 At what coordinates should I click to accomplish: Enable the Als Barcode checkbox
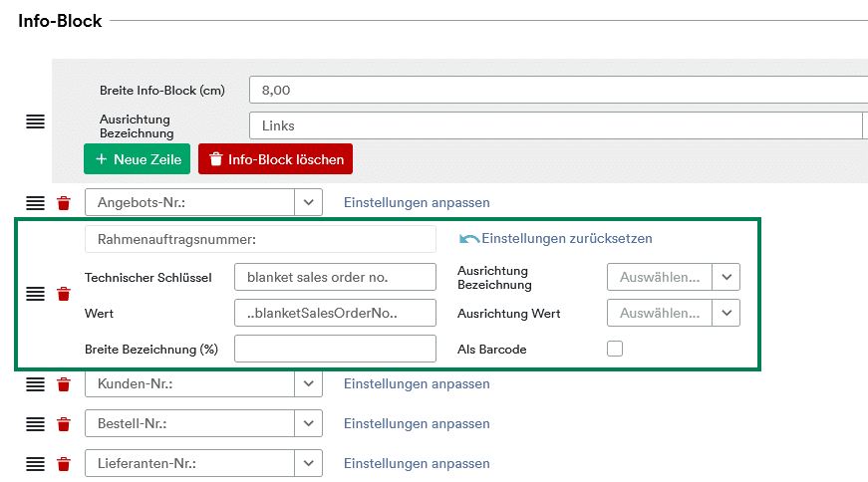tap(615, 349)
